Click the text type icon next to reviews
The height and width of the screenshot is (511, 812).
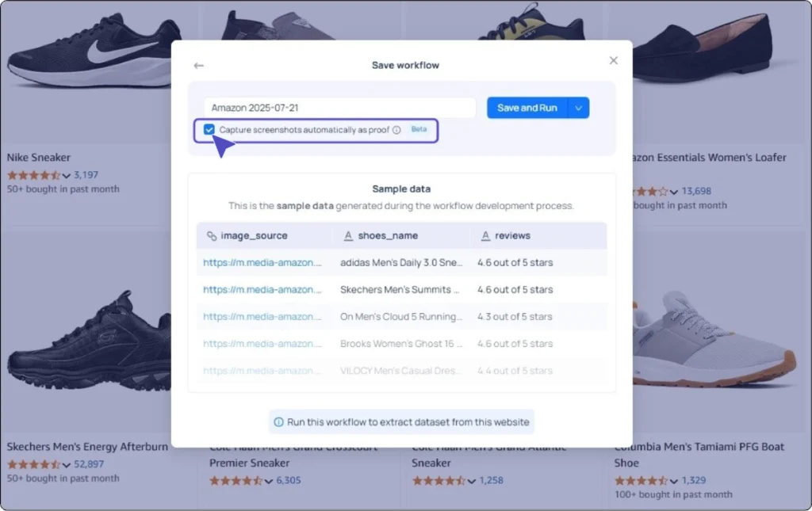coord(485,236)
